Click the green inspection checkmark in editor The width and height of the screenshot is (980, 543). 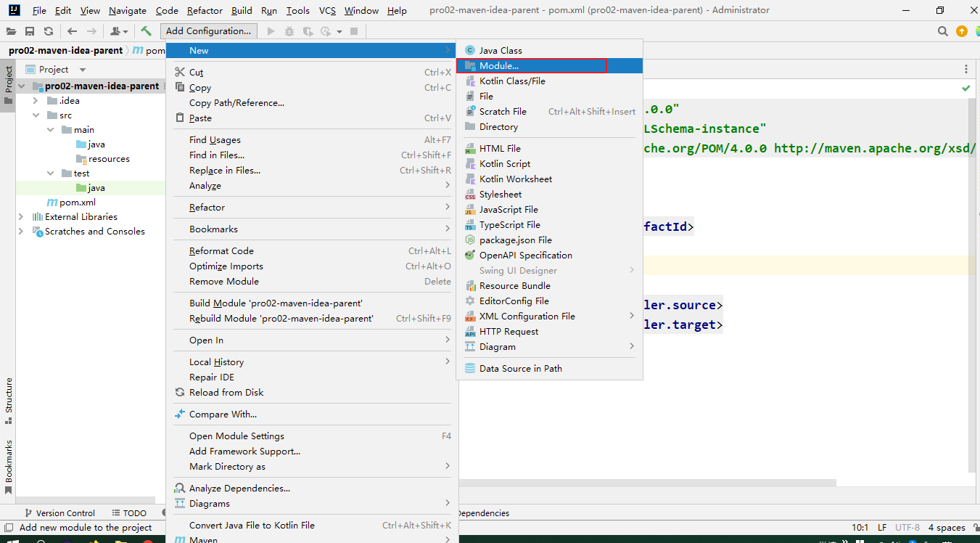click(965, 88)
